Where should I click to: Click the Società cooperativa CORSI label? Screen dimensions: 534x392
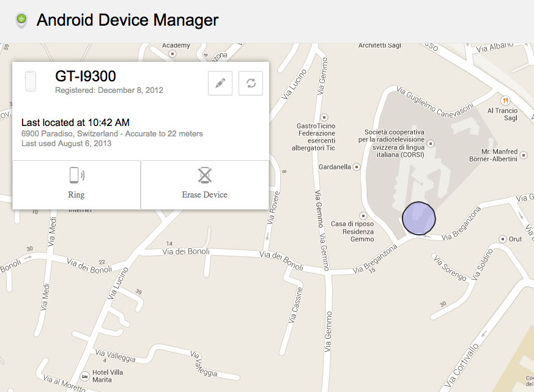click(391, 143)
